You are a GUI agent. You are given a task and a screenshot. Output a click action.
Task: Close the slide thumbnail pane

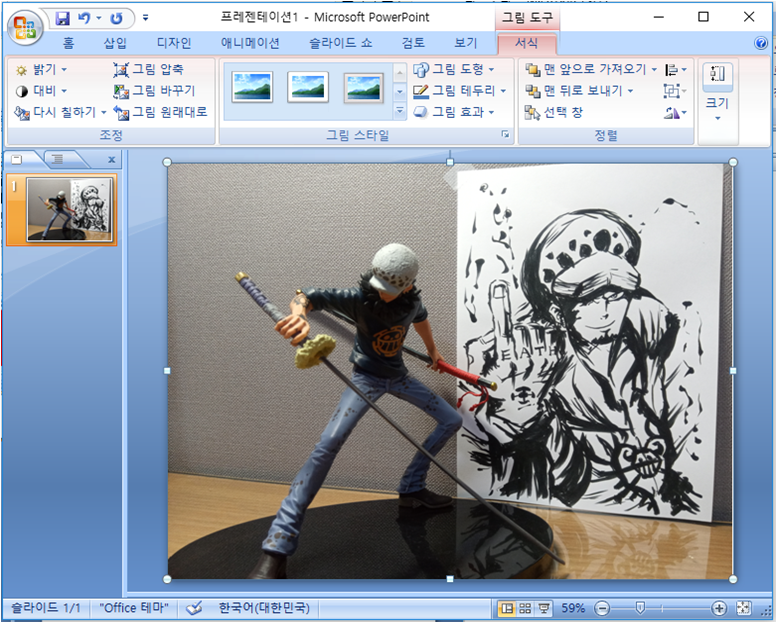111,160
